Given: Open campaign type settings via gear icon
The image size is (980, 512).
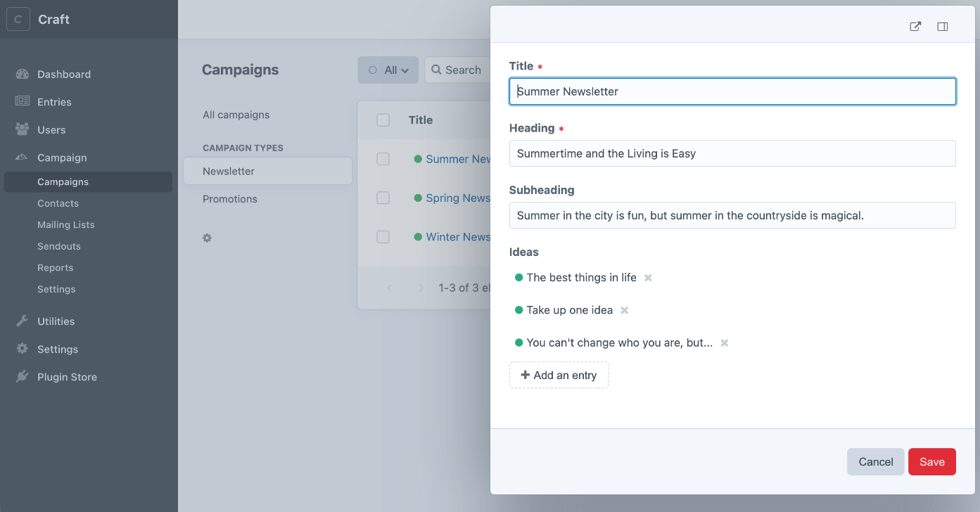Looking at the screenshot, I should coord(207,238).
